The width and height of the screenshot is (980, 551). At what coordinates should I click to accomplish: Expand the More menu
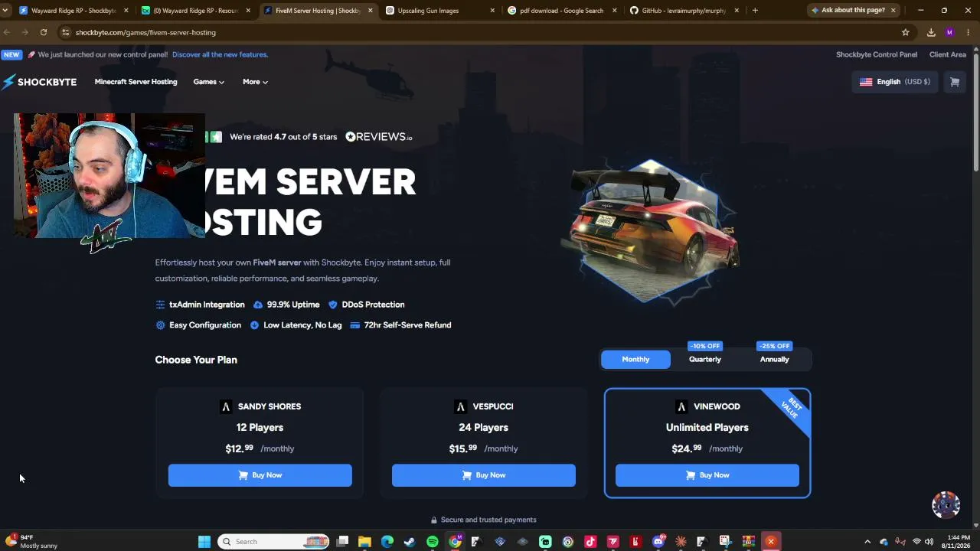tap(255, 82)
